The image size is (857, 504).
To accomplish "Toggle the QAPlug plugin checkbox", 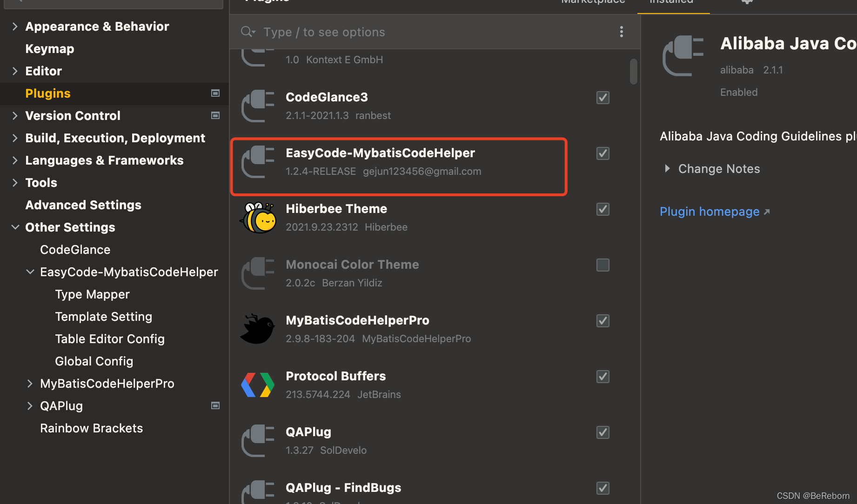I will [603, 432].
